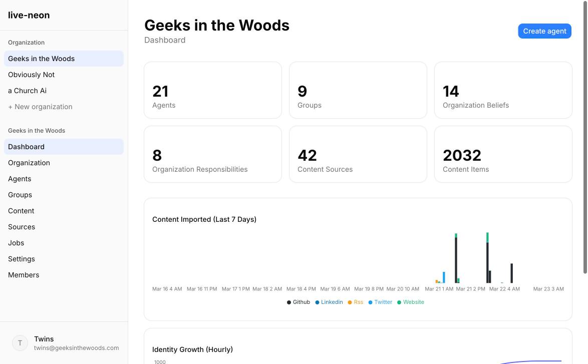The image size is (588, 364).
Task: Open the 21 Agents stat card
Action: pyautogui.click(x=212, y=91)
